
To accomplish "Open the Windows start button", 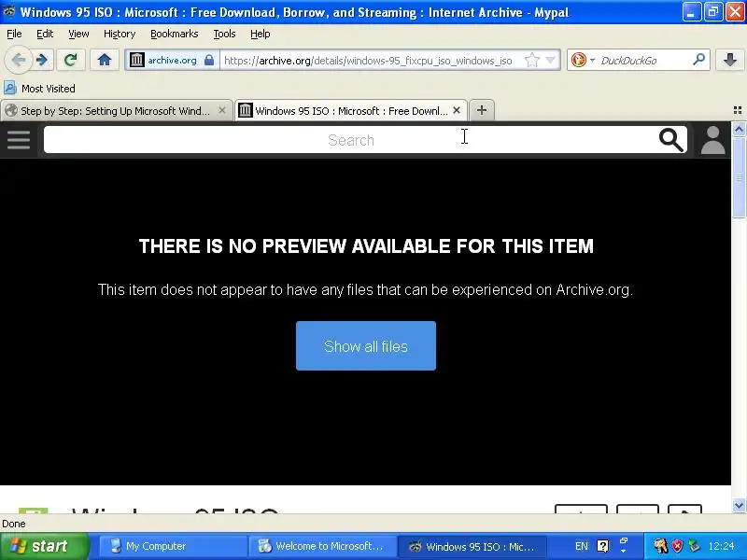I will coord(45,546).
